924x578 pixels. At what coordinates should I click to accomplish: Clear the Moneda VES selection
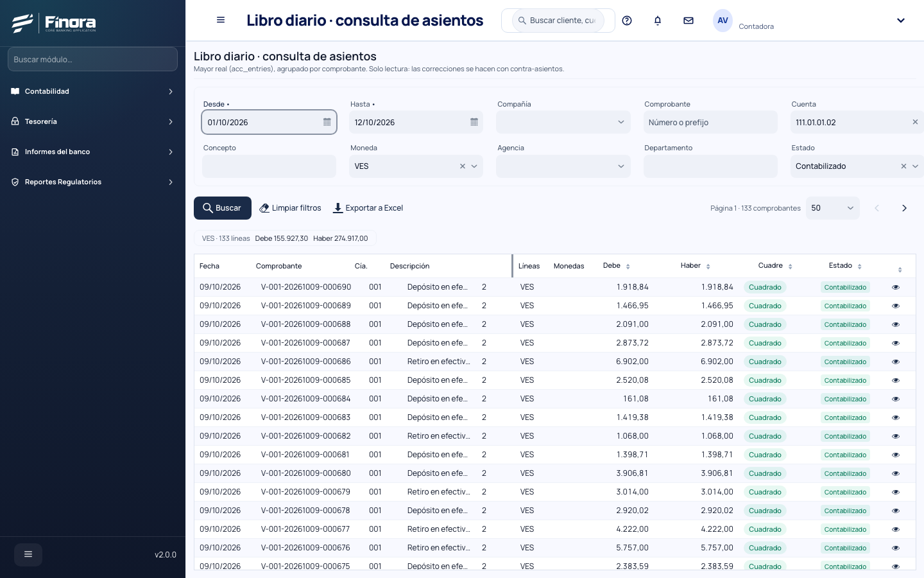click(x=463, y=166)
